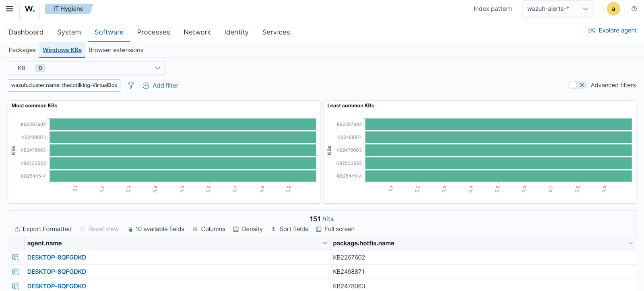Inspect first DESKTOP-8QFGDKD row details icon
Image resolution: width=644 pixels, height=291 pixels.
16,258
